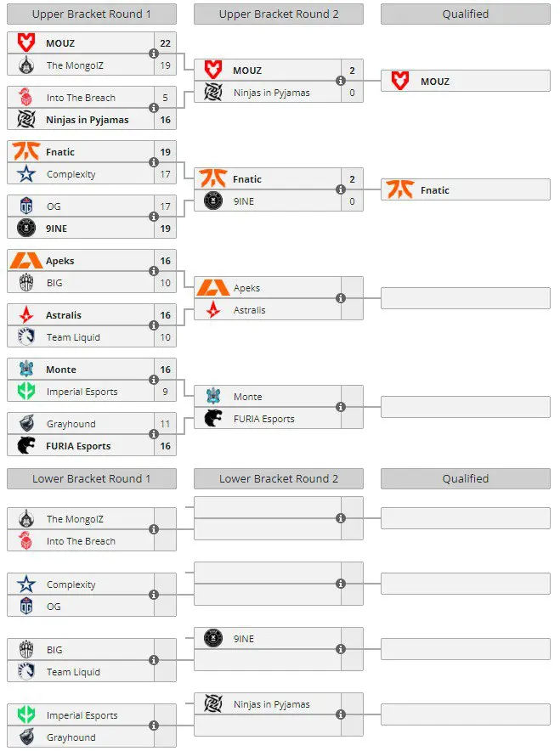Click the Lower Bracket Round 2 header
560x751 pixels.
click(279, 479)
